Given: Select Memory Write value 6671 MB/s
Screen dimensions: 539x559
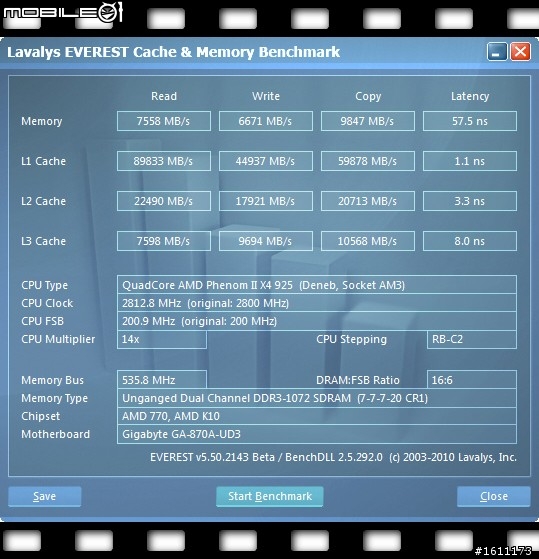Looking at the screenshot, I should click(266, 121).
